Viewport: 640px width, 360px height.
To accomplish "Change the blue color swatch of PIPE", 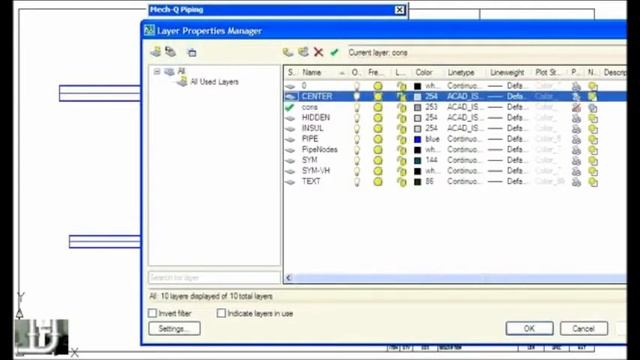I will tap(417, 139).
